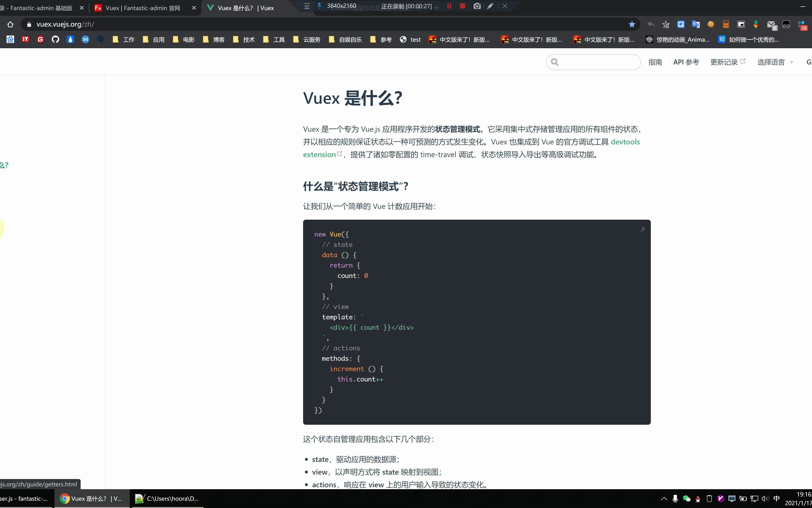Click the recorder pencil annotate icon
This screenshot has height=508, width=812.
click(490, 6)
